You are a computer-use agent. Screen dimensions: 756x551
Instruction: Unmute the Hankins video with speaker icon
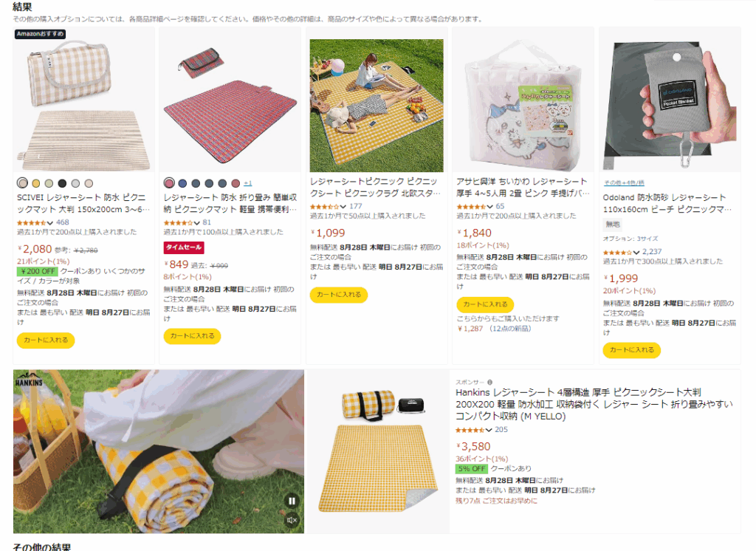292,520
